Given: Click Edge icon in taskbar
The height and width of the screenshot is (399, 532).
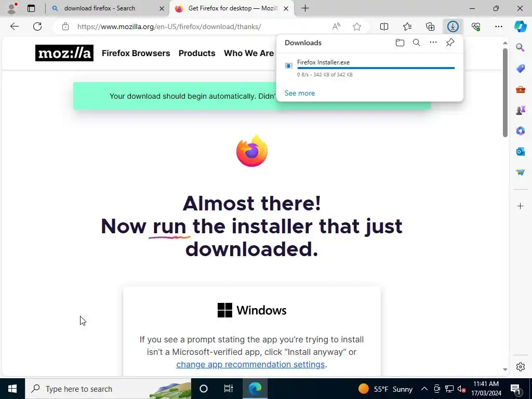Looking at the screenshot, I should pyautogui.click(x=255, y=389).
